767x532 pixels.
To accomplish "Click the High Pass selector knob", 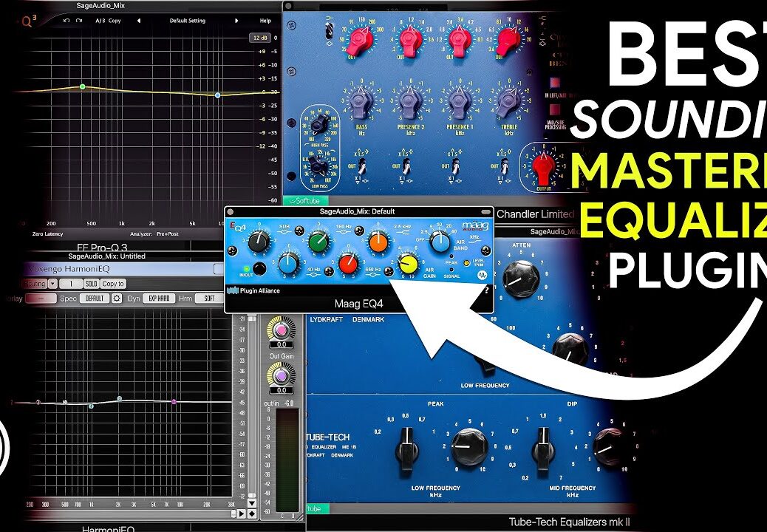I will tap(319, 125).
